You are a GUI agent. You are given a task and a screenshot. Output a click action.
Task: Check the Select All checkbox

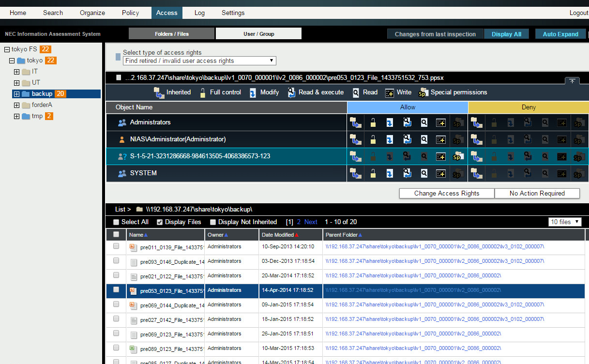[x=116, y=222]
